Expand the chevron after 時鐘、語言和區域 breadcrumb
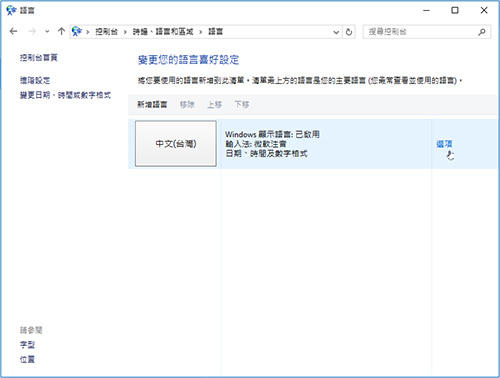This screenshot has height=378, width=500. (201, 32)
